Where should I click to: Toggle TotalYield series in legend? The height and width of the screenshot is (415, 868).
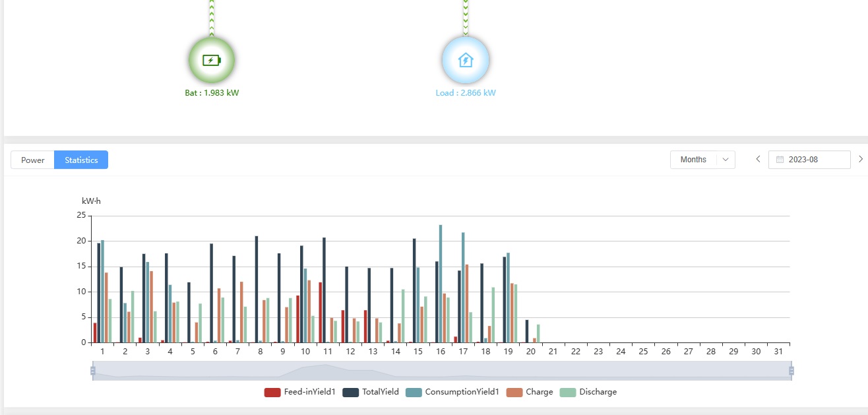[371, 392]
